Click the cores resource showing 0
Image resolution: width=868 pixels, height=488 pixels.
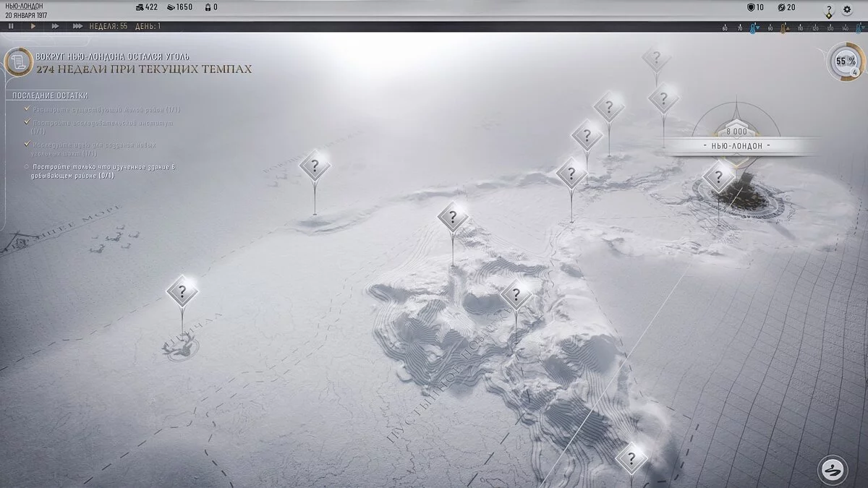tap(210, 7)
